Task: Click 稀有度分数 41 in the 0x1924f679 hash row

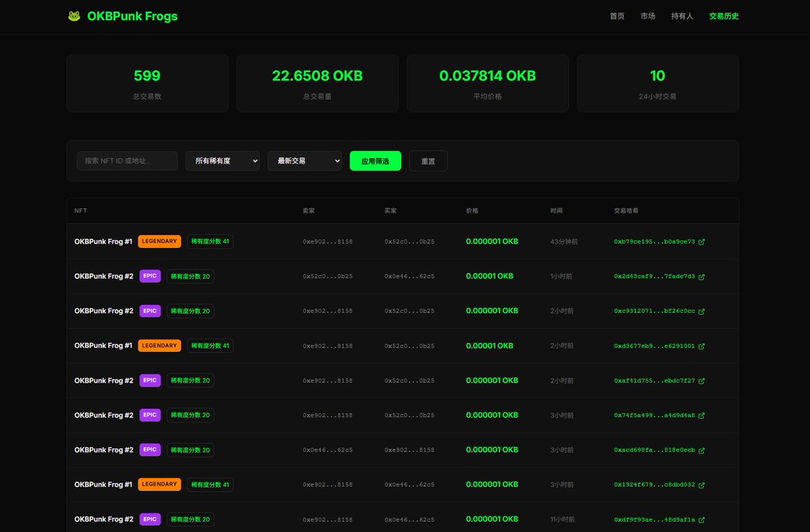Action: 210,484
